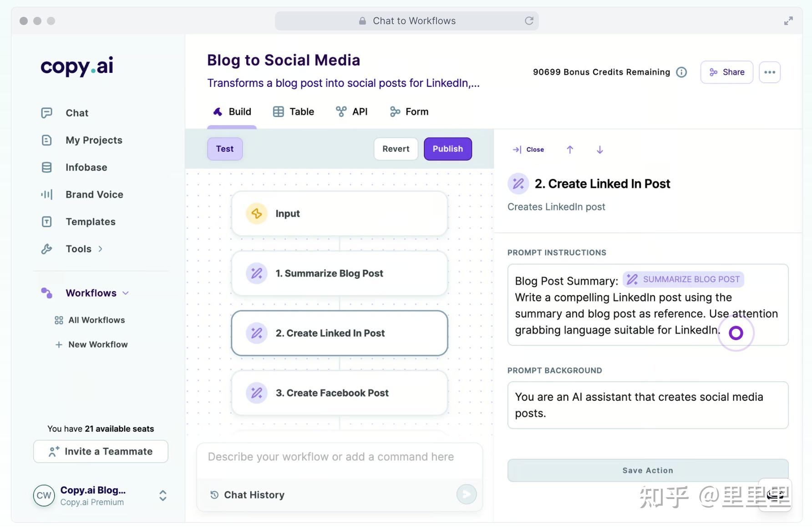
Task: Click Save Action button
Action: pyautogui.click(x=648, y=470)
